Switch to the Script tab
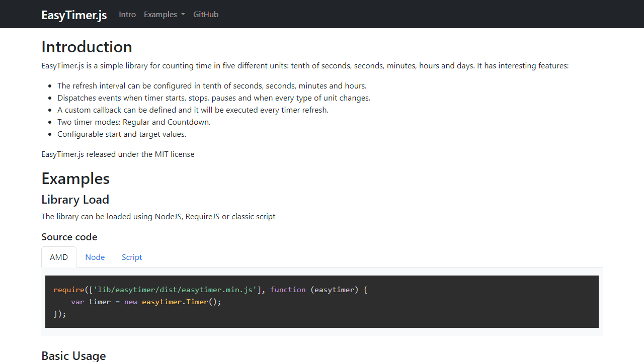Screen dimensions: 644x362 click(132, 257)
